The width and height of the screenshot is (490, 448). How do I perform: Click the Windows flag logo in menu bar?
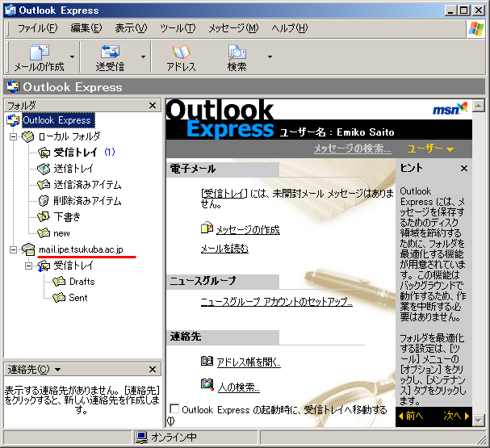coord(476,29)
